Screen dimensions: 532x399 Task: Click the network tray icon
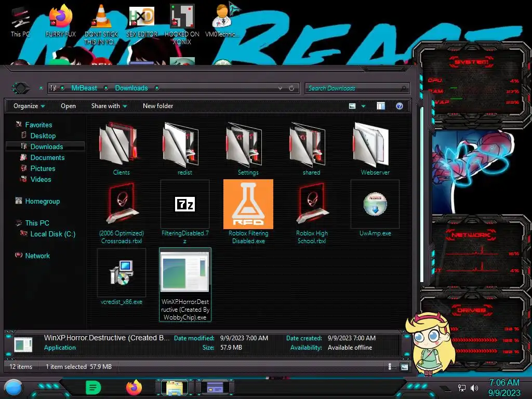[x=461, y=388]
